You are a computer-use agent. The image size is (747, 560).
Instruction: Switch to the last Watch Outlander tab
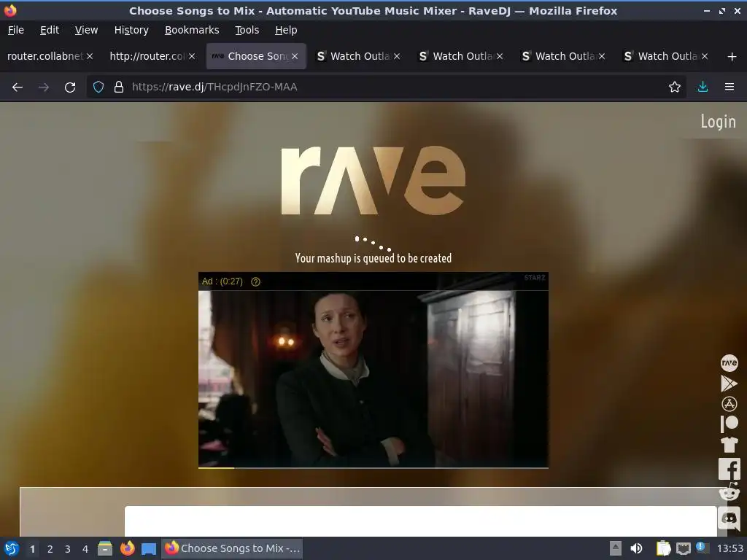[667, 56]
